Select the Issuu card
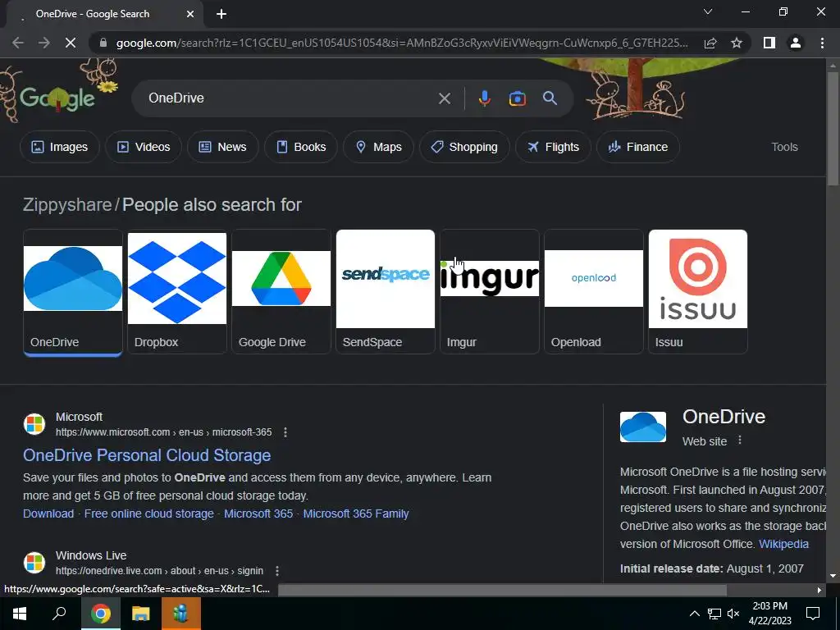Screen dimensions: 840x630 point(697,292)
